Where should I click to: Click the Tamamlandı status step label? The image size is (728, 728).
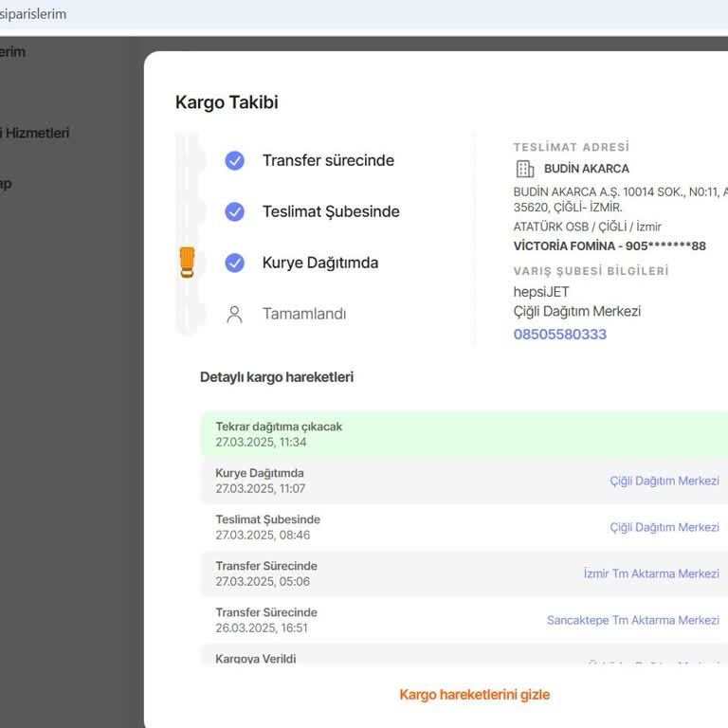[304, 314]
